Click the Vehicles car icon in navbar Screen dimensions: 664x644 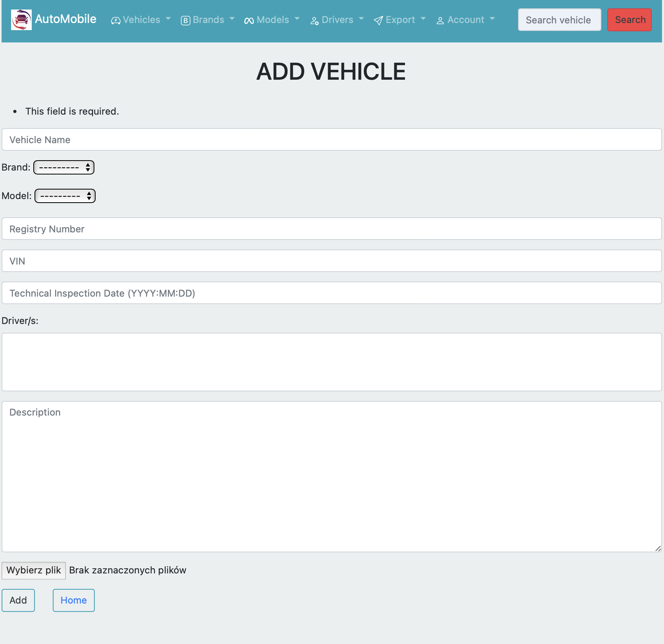[116, 21]
